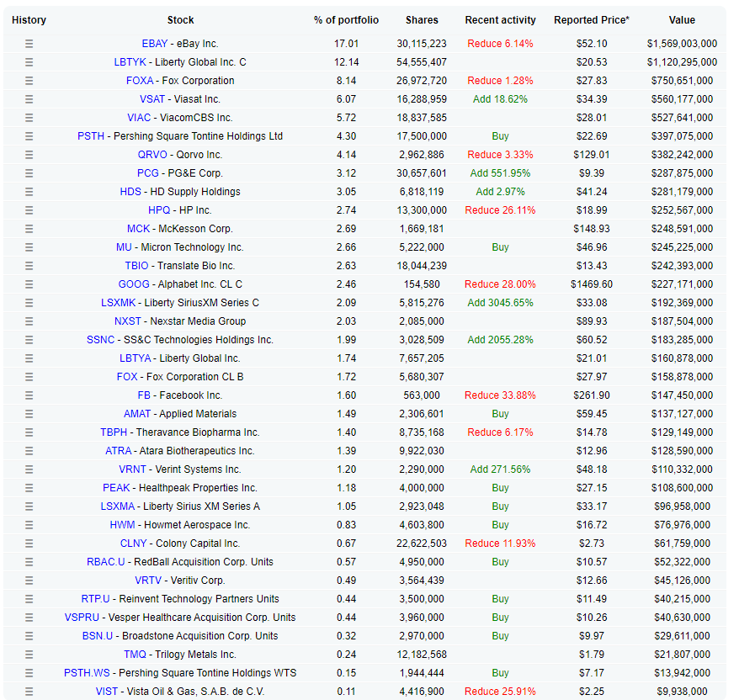
Task: Open history icon for Theravance Biopharma
Action: pyautogui.click(x=29, y=432)
